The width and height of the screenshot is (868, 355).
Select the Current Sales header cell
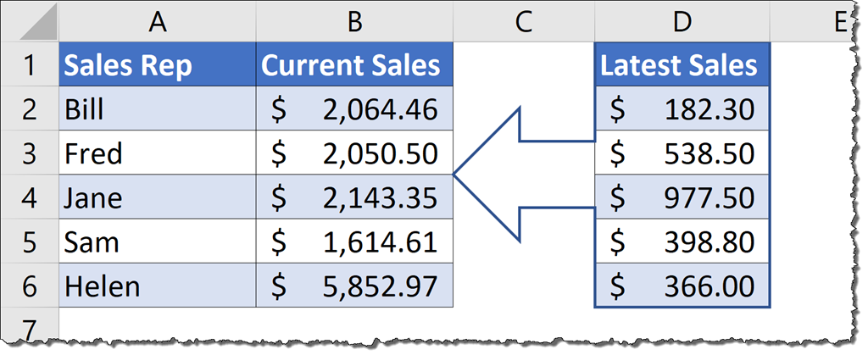click(354, 65)
